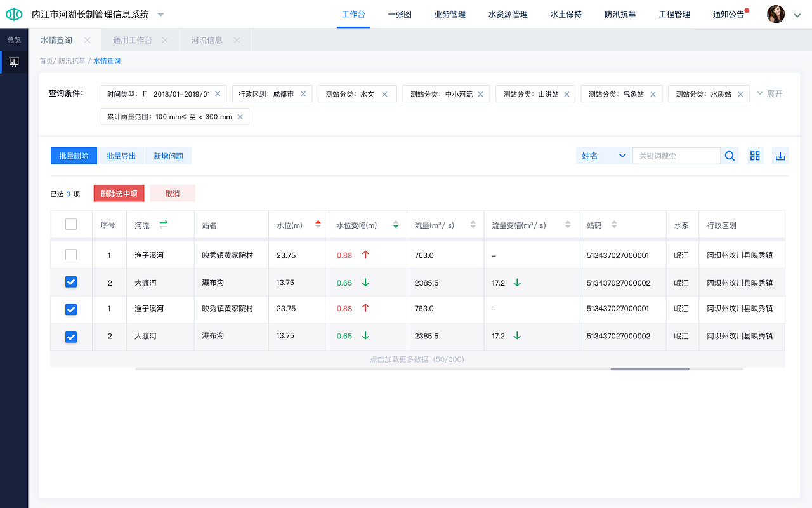
Task: Load more data via 点击加载更多数据
Action: coord(418,359)
